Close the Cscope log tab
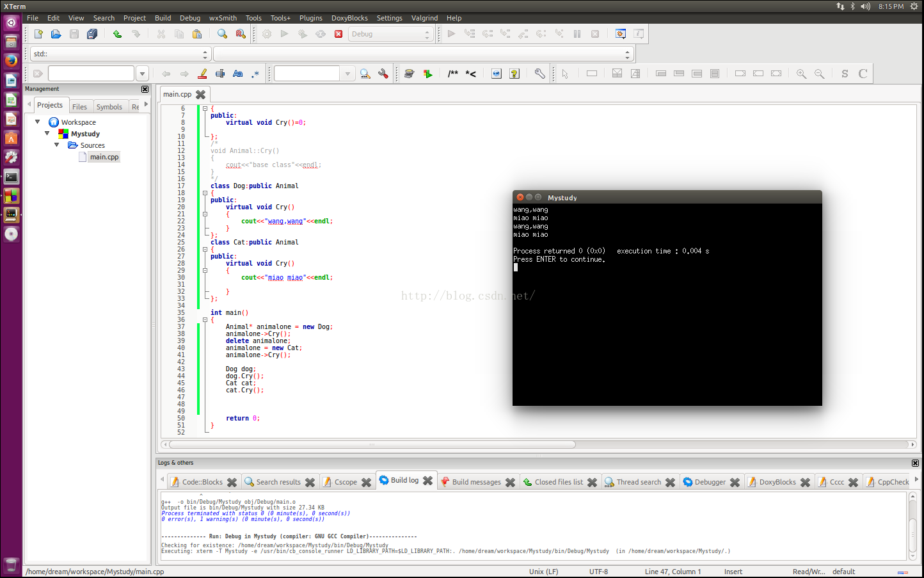Screen dimensions: 924x578 367,482
